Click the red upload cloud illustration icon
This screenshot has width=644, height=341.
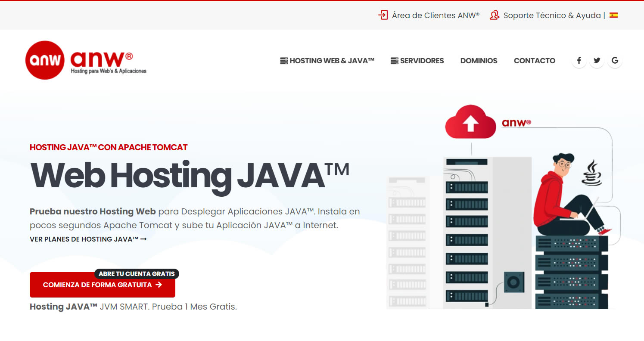point(470,122)
